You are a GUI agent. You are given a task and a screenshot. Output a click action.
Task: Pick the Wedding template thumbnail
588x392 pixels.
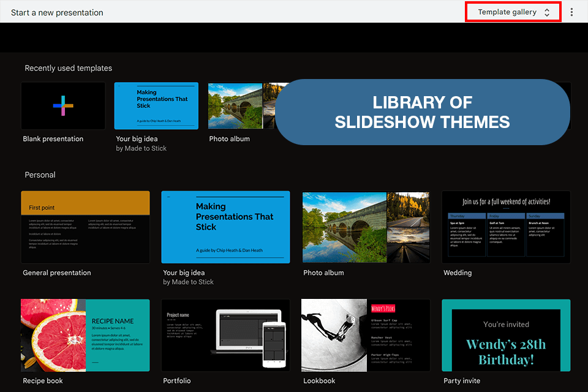point(507,227)
